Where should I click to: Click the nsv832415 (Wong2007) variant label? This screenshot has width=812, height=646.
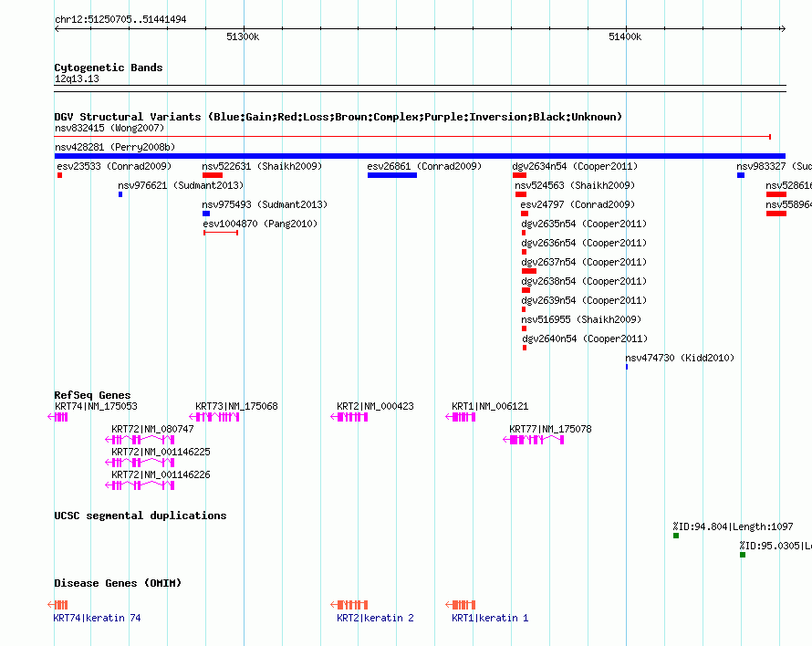[109, 128]
